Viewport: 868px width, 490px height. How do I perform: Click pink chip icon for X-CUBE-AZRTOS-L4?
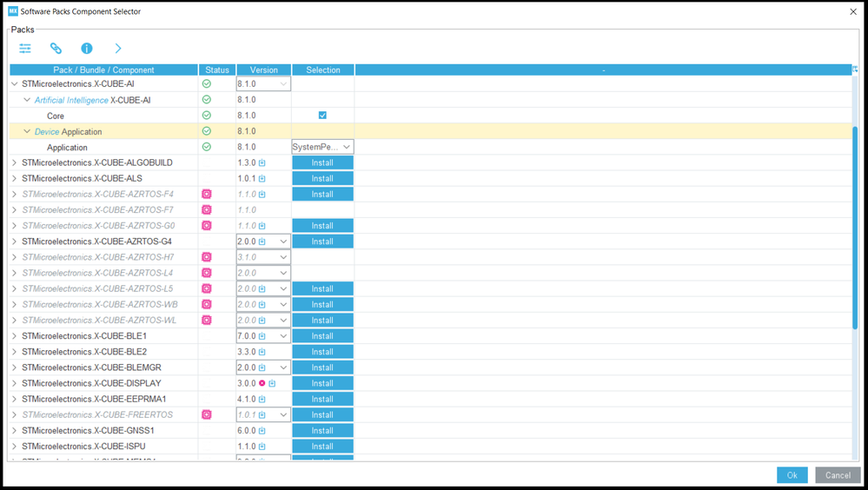(207, 273)
